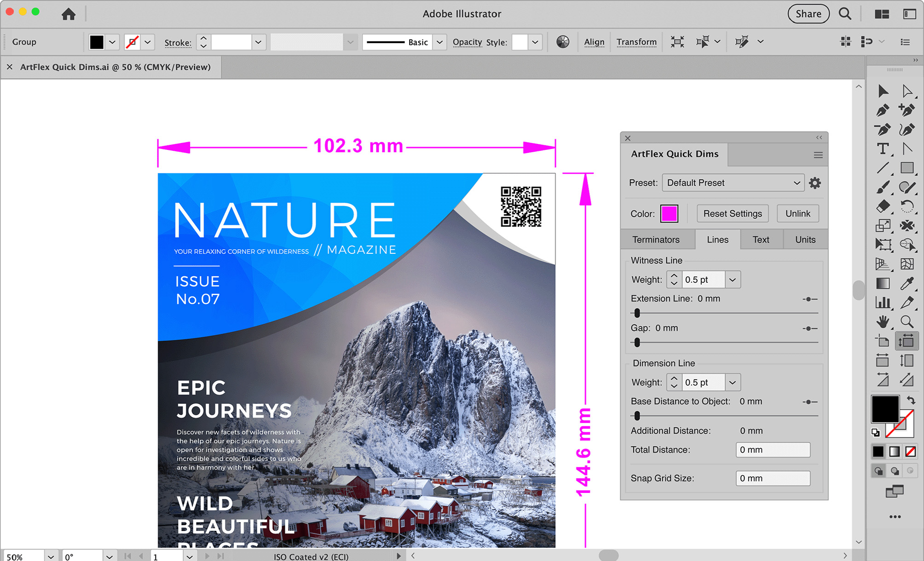Select the Type tool
Screen dimensions: 924x561
click(x=882, y=149)
